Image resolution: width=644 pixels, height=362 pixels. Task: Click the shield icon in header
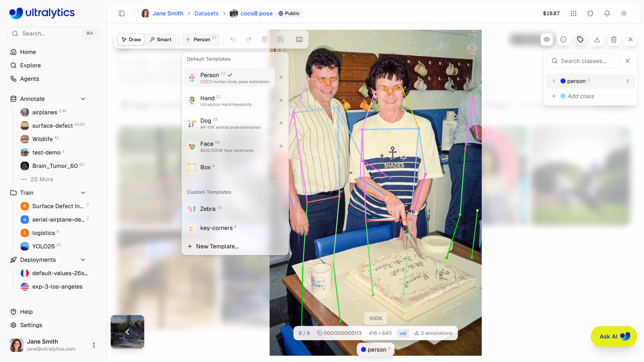click(x=590, y=13)
